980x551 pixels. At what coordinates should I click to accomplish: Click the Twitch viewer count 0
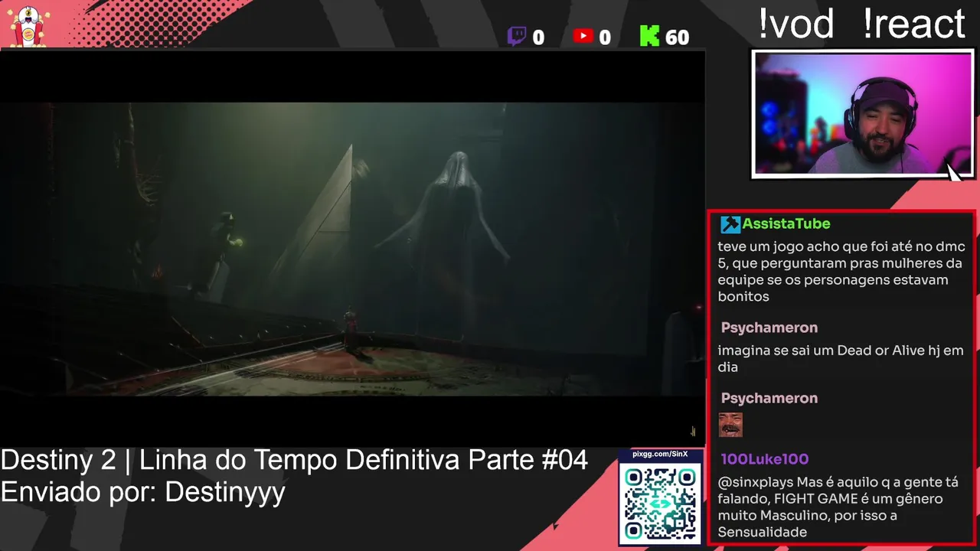538,37
